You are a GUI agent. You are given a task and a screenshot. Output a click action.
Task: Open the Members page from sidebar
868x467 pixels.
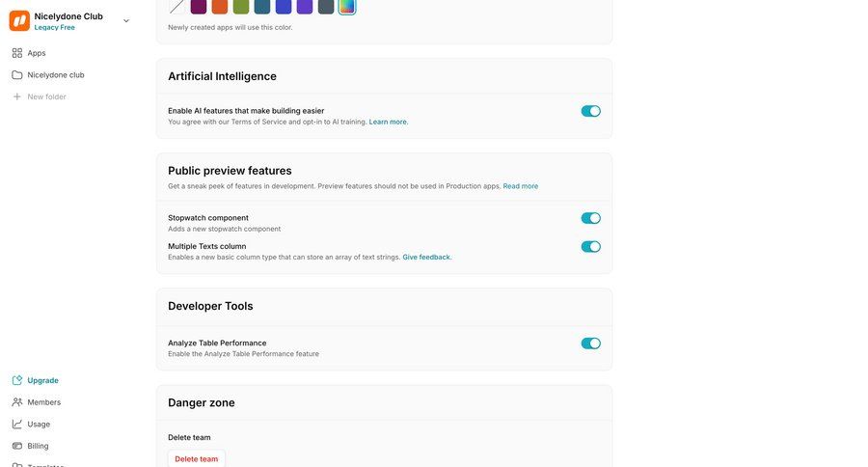pos(43,402)
